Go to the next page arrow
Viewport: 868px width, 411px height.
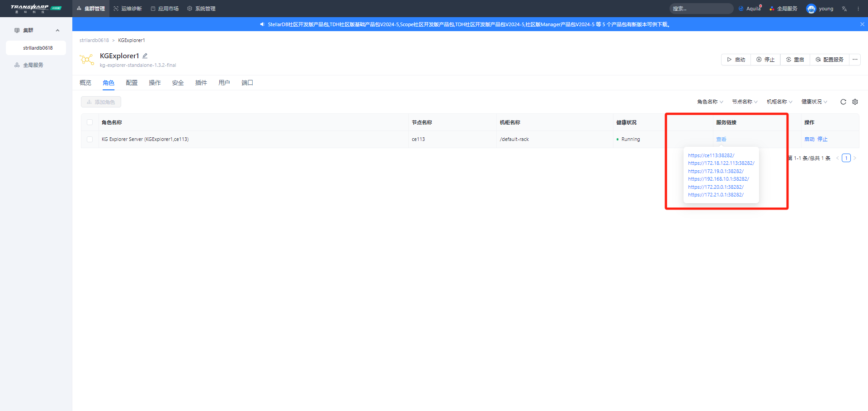854,158
